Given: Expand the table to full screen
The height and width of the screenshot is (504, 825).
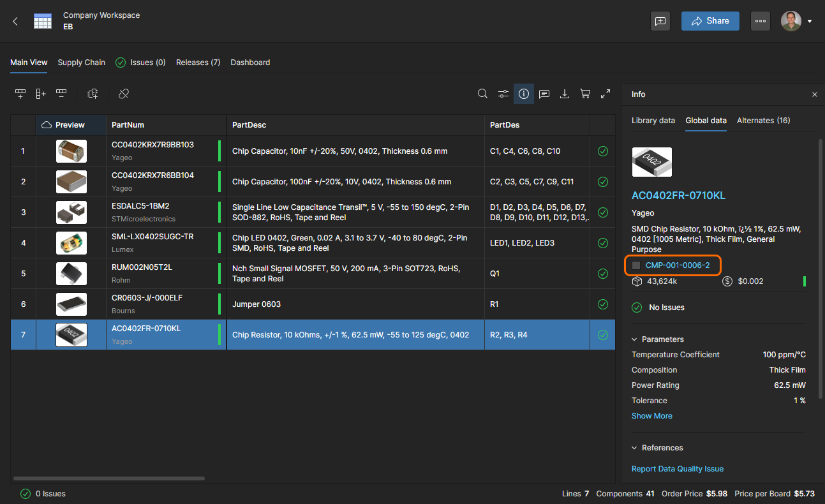Looking at the screenshot, I should pos(606,94).
